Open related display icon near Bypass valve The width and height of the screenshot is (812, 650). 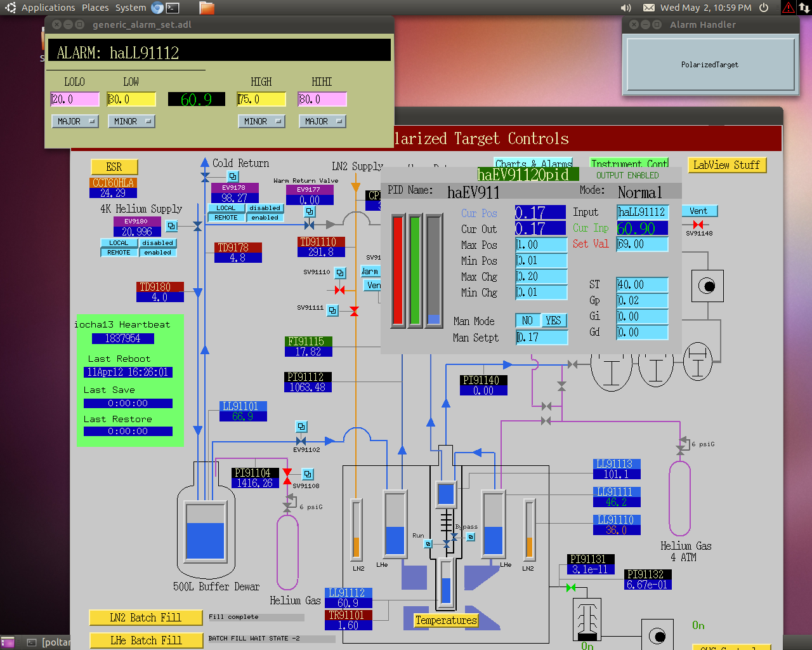471,537
